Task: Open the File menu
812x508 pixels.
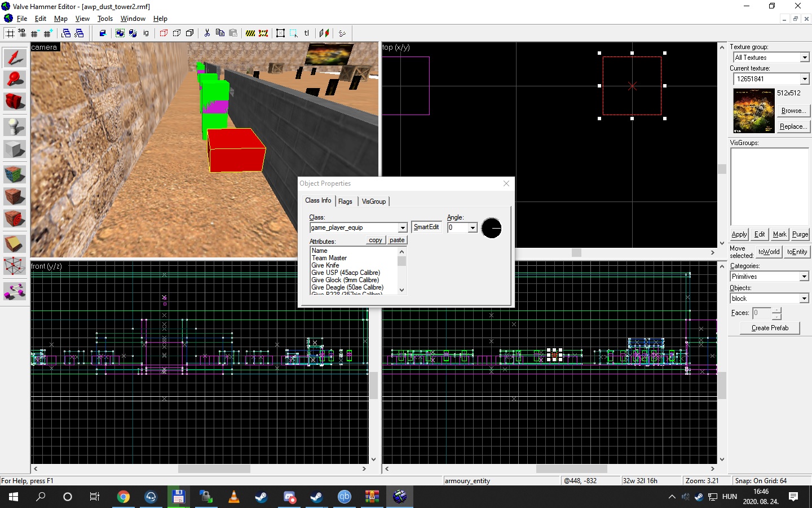Action: point(22,19)
